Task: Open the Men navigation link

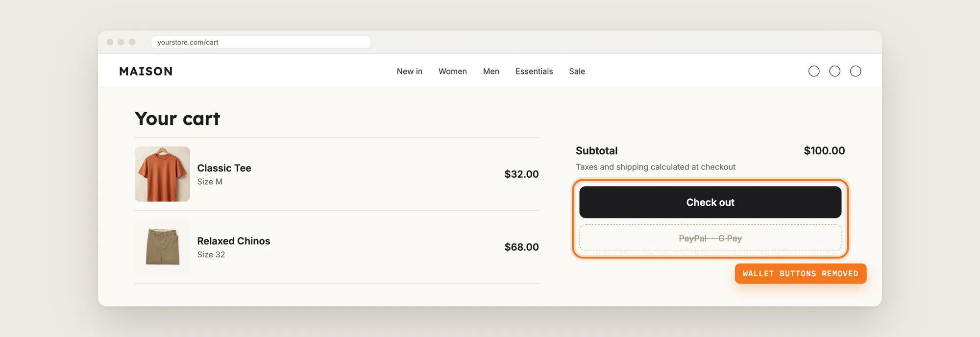Action: click(491, 72)
